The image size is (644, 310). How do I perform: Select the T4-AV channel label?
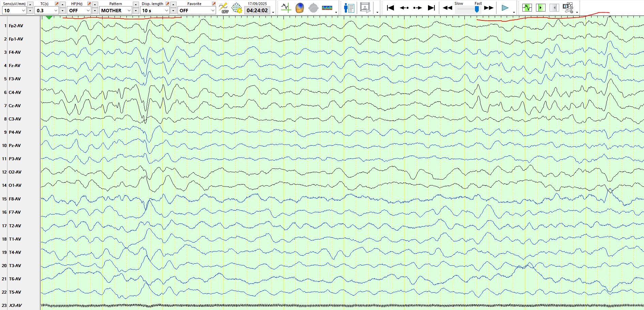click(x=15, y=252)
